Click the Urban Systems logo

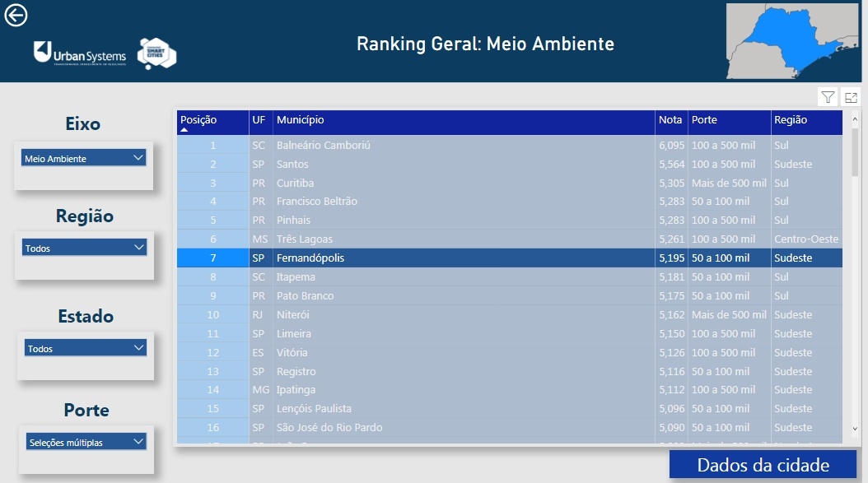(80, 53)
